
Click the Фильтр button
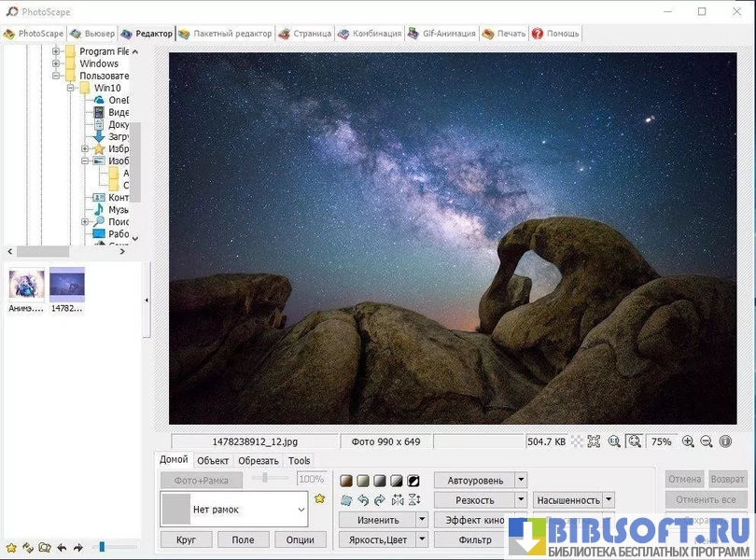475,539
